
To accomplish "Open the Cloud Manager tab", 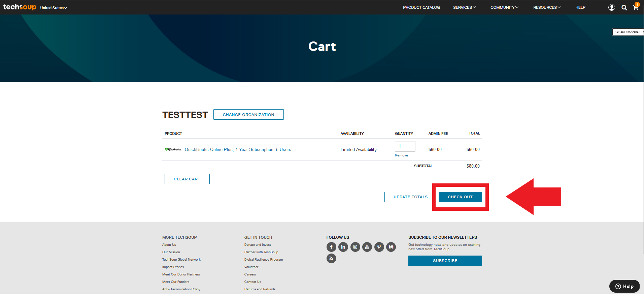I will 628,32.
